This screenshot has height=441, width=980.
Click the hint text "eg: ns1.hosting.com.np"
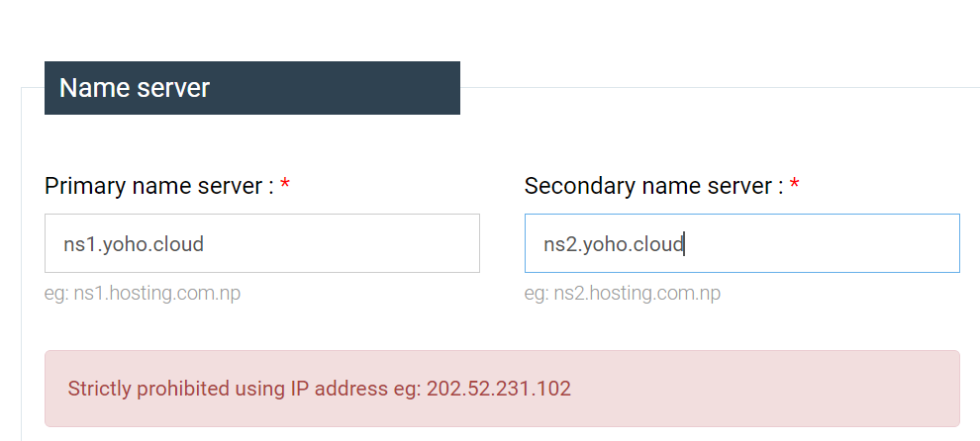[x=143, y=294]
